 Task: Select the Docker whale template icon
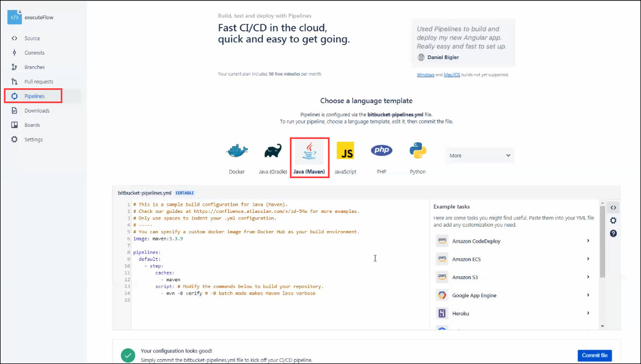(237, 151)
